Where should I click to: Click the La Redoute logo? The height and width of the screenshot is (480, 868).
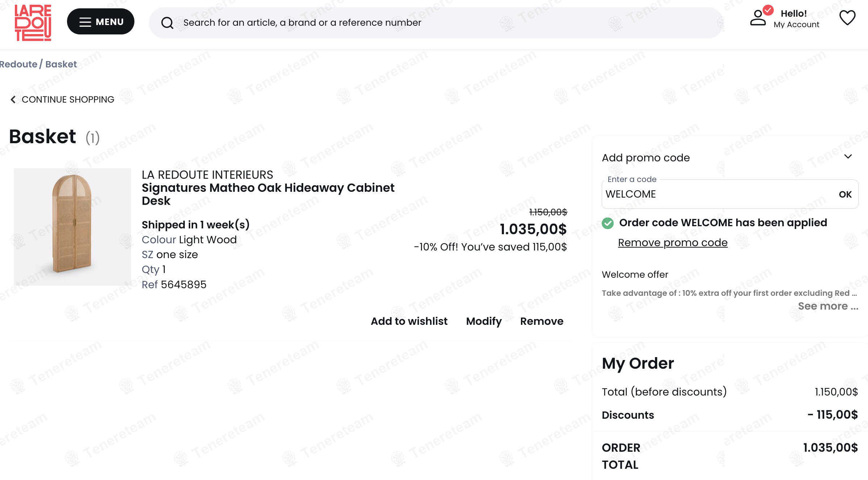33,22
